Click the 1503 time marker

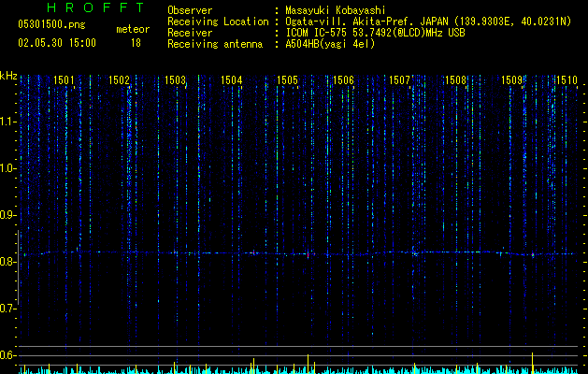176,80
